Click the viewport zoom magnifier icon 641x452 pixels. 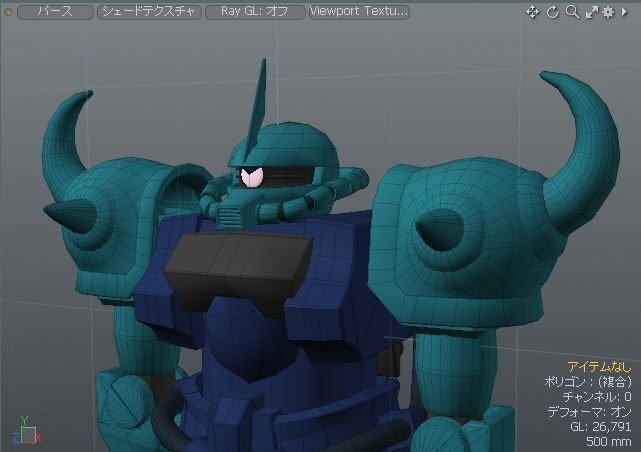[x=572, y=12]
